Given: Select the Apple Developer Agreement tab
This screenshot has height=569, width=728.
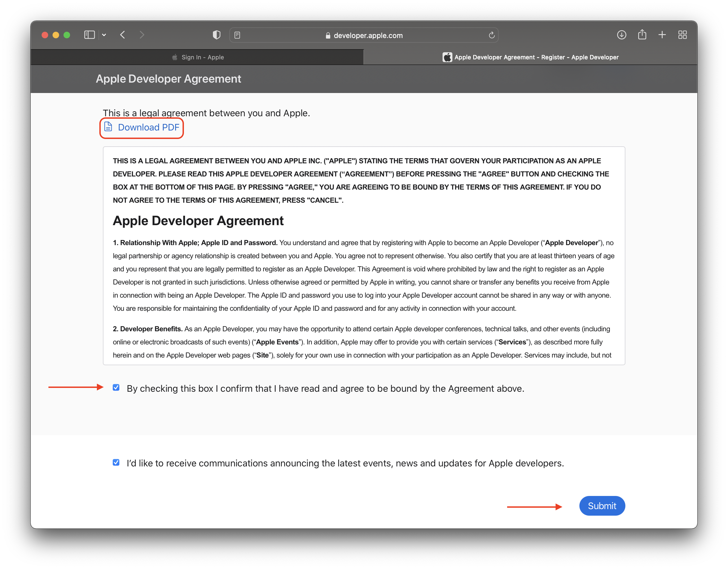Looking at the screenshot, I should 530,57.
